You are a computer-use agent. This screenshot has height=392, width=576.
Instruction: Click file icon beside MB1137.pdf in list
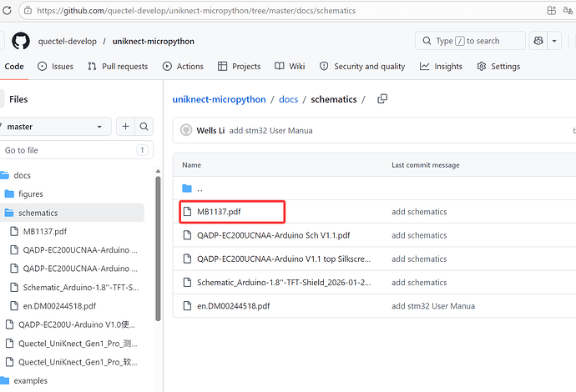coord(187,211)
